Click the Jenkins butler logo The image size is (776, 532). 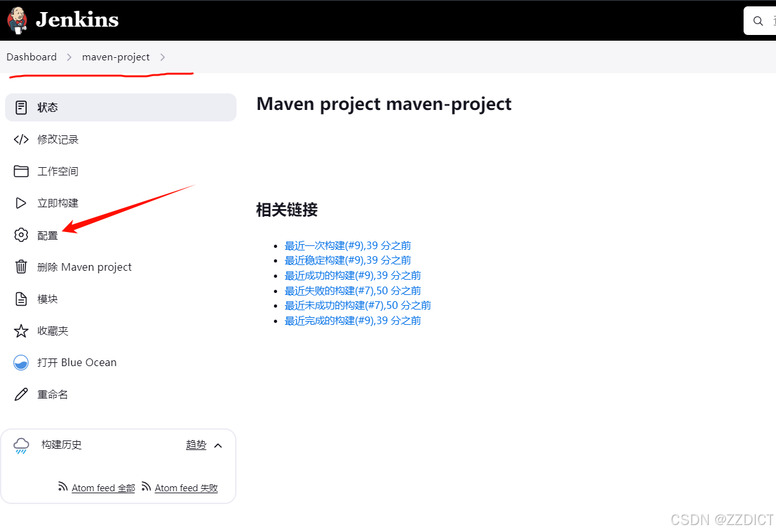pos(17,20)
